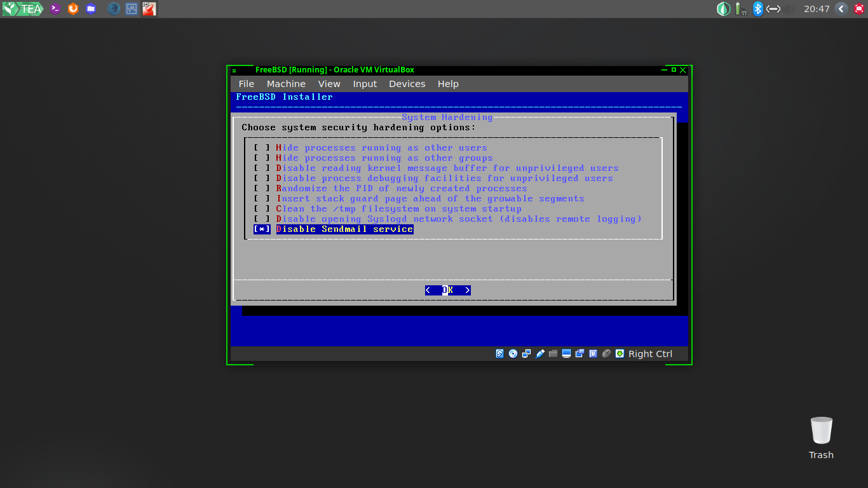Click the Choose system security hardening options text

click(x=358, y=128)
